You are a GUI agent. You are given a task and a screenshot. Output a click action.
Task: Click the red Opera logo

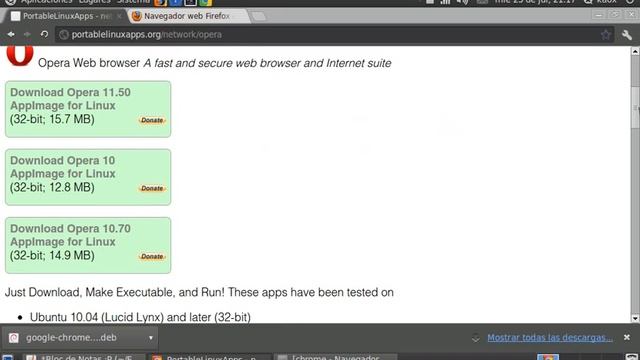20,56
